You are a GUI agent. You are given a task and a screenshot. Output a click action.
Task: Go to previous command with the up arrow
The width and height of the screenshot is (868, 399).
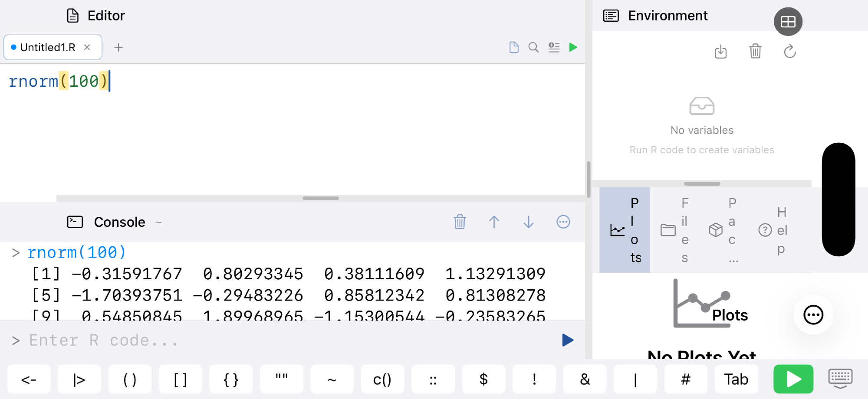(x=494, y=222)
